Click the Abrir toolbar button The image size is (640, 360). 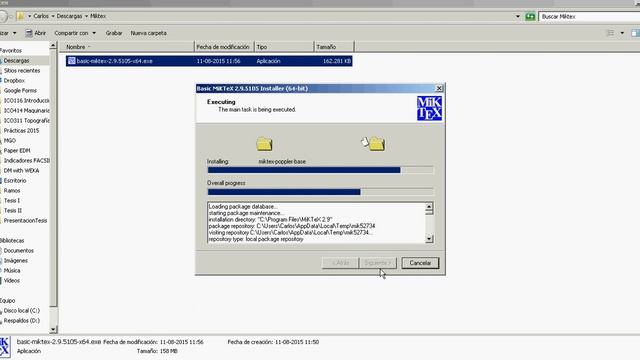pos(36,33)
